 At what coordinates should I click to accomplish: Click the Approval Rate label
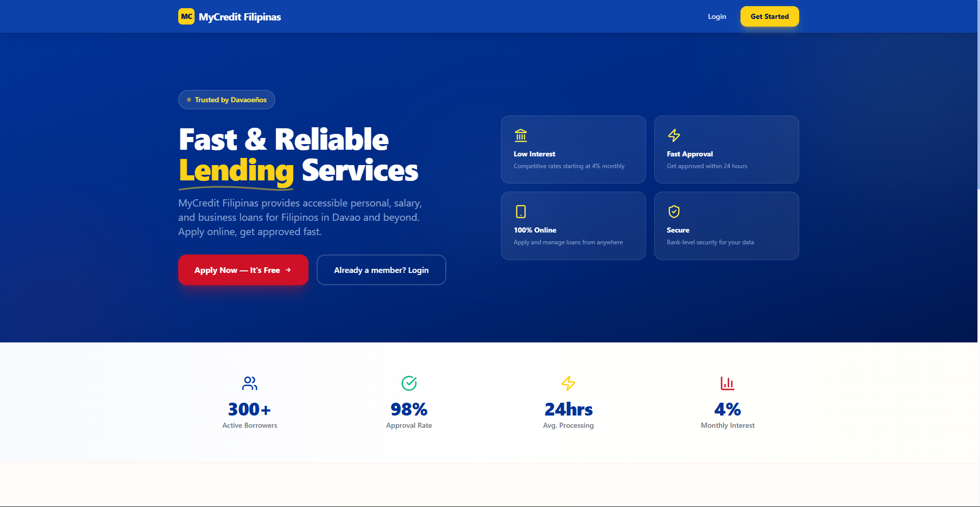[x=409, y=425]
